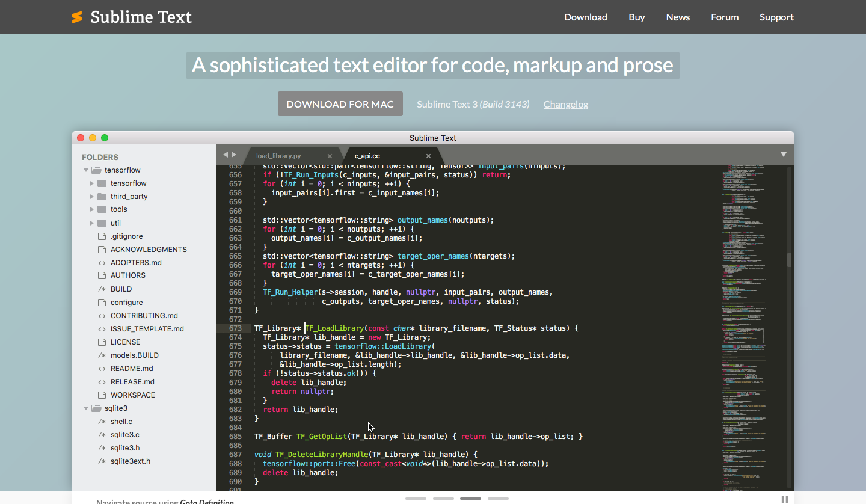Go to the Support page
Screen dimensions: 866x504
pyautogui.click(x=776, y=17)
